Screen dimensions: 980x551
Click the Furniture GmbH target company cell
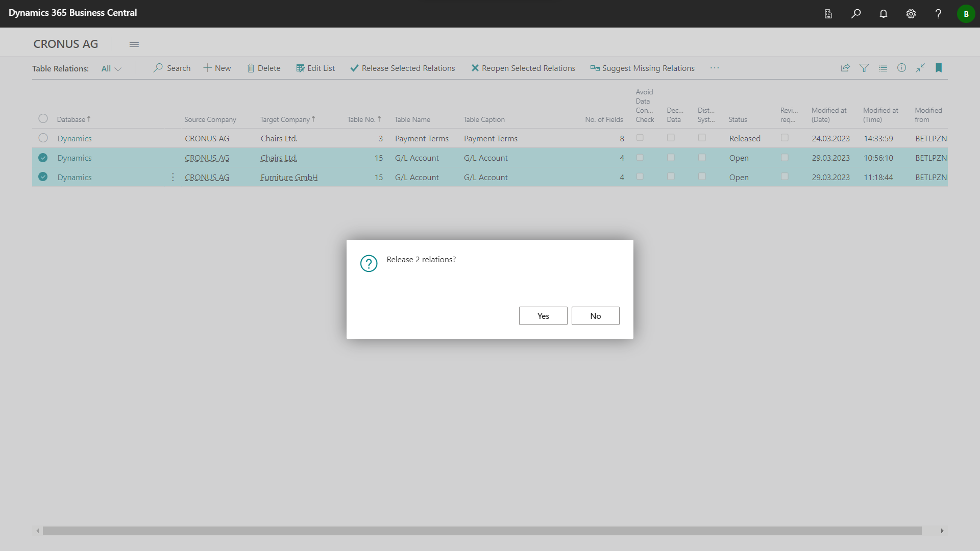(x=289, y=177)
